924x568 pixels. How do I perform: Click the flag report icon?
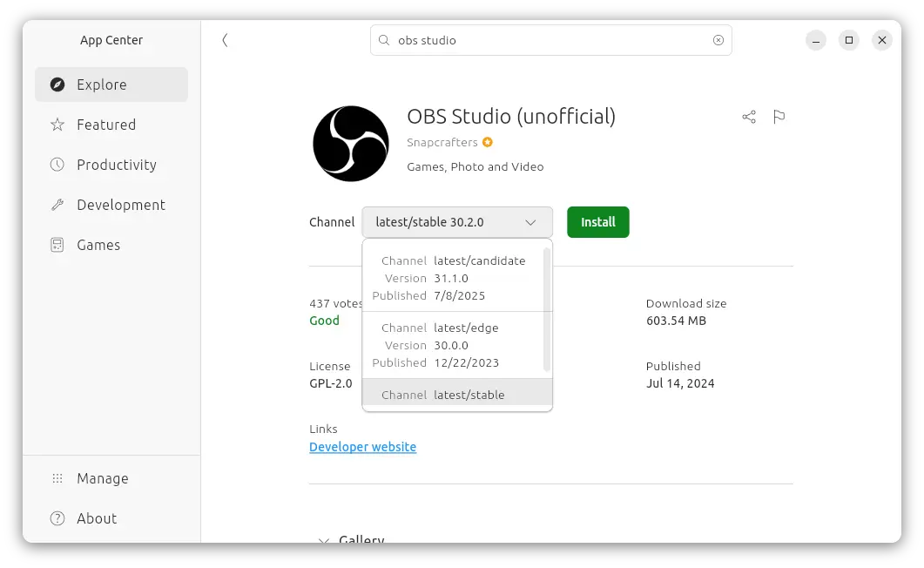click(x=779, y=117)
